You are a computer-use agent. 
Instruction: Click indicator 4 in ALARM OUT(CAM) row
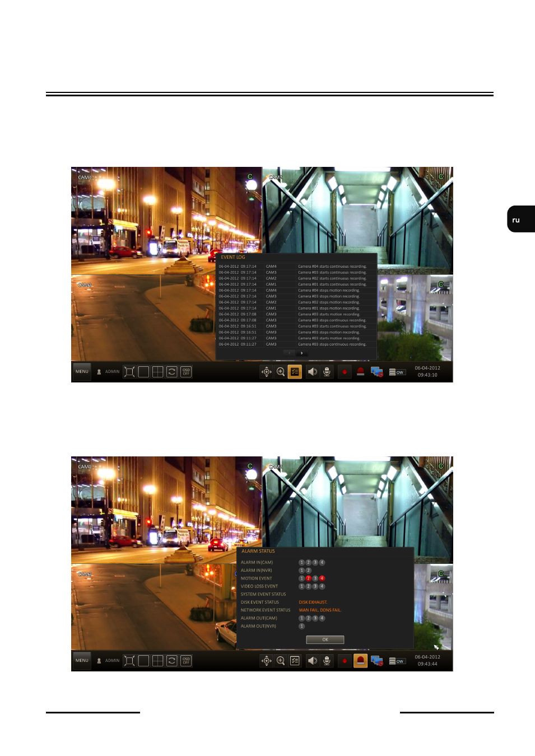tap(322, 618)
